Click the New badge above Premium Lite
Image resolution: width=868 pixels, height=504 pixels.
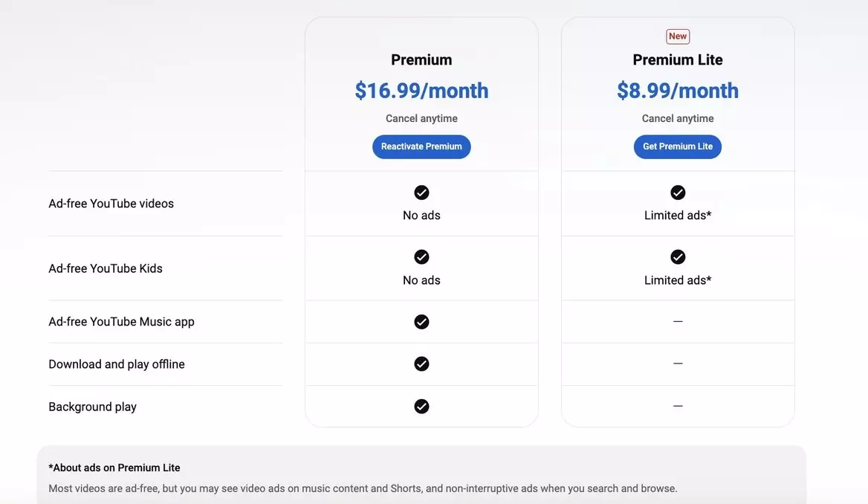[x=678, y=36]
